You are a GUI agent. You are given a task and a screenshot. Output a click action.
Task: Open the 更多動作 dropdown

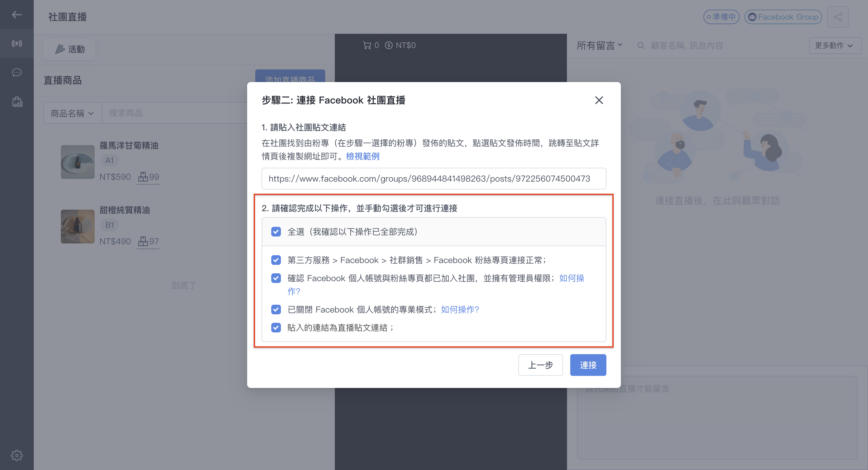[x=835, y=46]
